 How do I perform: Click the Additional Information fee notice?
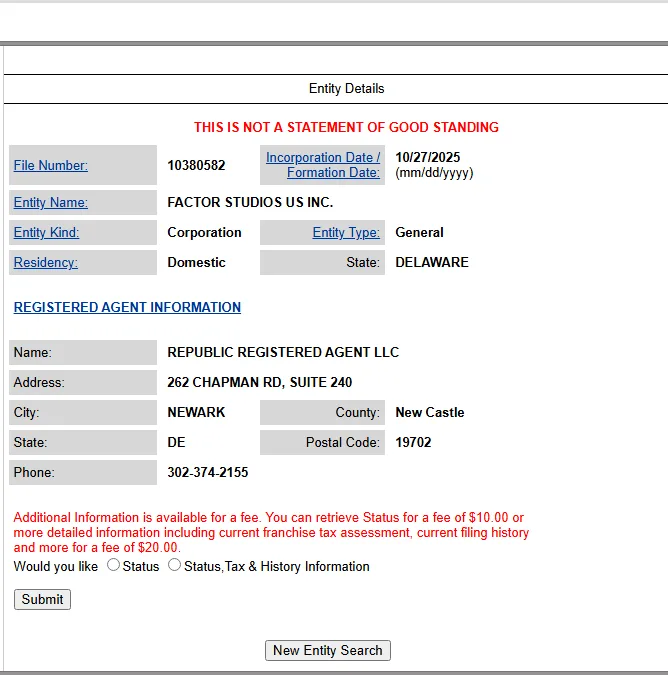click(271, 532)
